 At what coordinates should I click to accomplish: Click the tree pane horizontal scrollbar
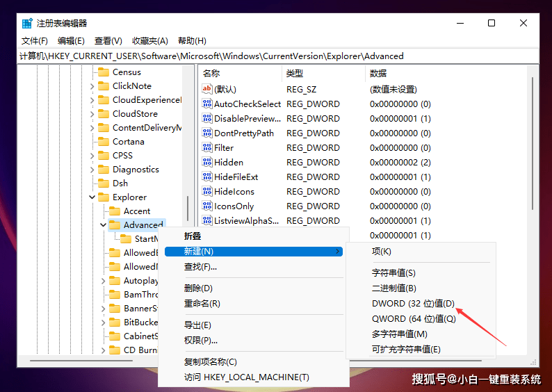click(81, 360)
